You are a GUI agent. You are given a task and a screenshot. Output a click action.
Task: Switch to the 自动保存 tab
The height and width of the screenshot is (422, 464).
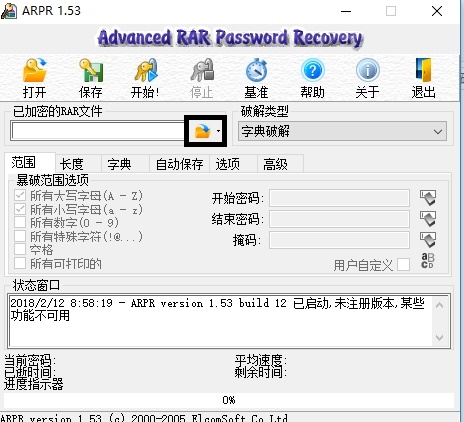(x=179, y=164)
